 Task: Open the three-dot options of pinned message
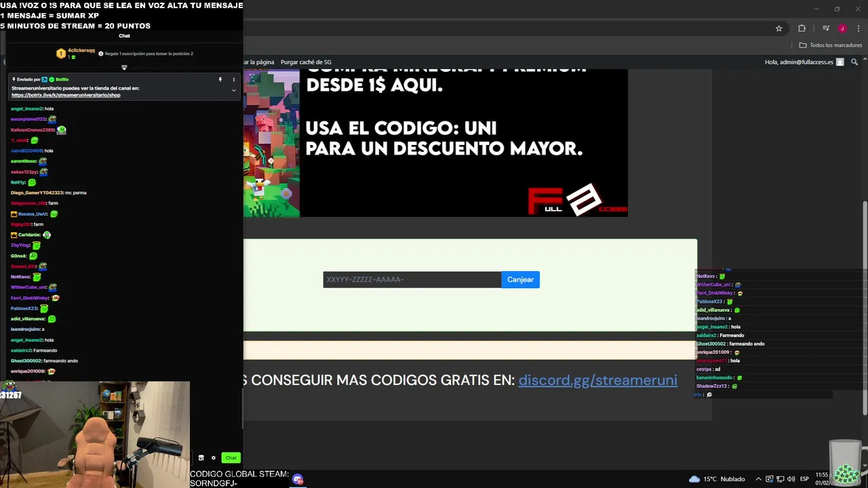233,79
